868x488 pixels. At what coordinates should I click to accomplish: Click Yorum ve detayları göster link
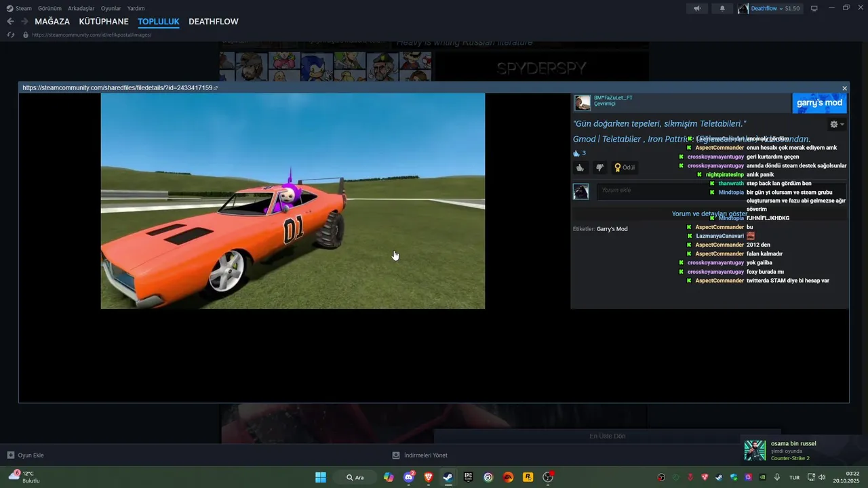[709, 213]
